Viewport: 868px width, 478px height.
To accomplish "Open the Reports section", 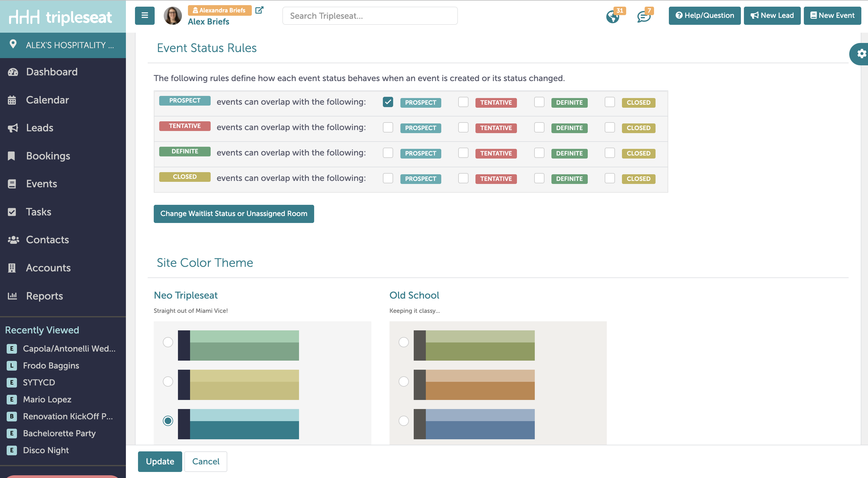I will [x=44, y=296].
